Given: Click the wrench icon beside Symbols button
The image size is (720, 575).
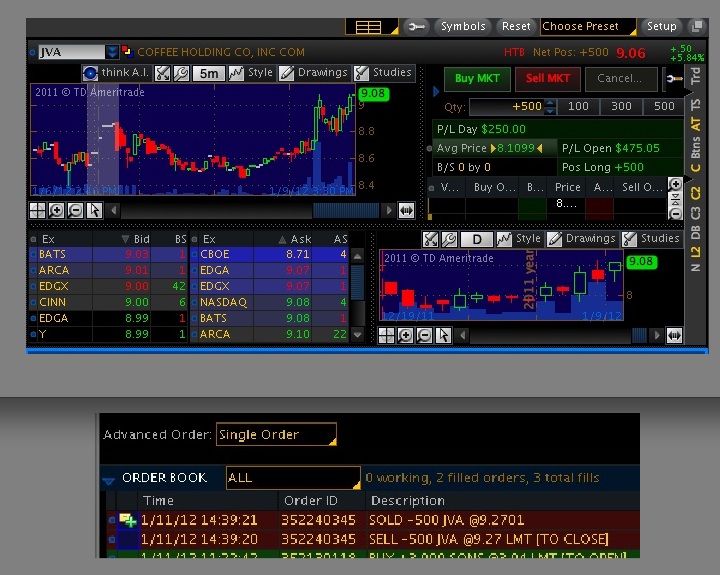Looking at the screenshot, I should tap(416, 27).
